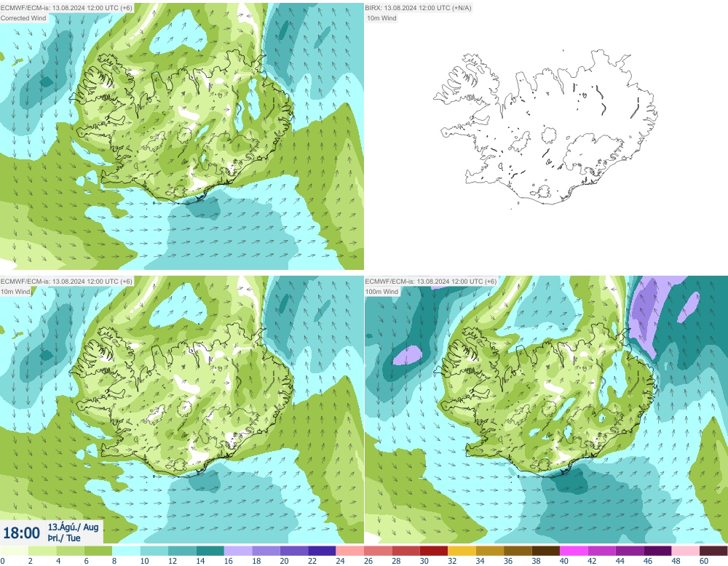Pick the bright magenta 40–42 legend swatch

point(574,551)
